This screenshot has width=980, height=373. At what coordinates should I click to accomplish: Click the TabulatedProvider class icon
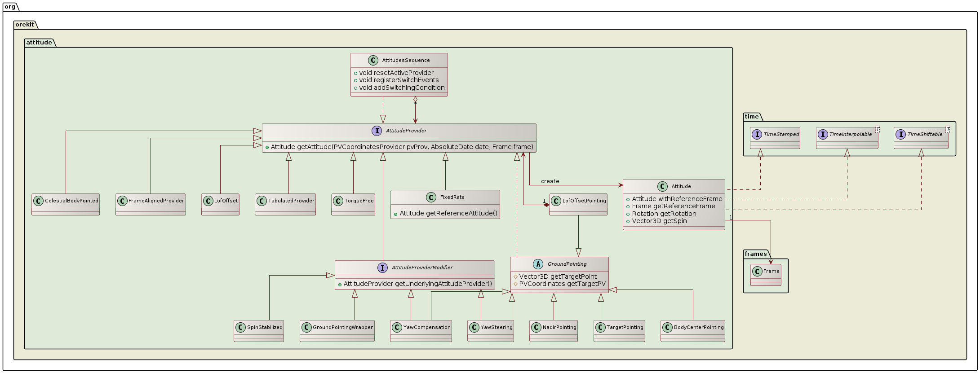pos(262,201)
